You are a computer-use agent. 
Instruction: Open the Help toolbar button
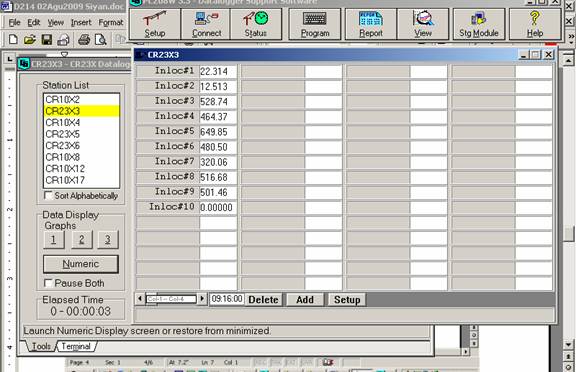click(535, 24)
